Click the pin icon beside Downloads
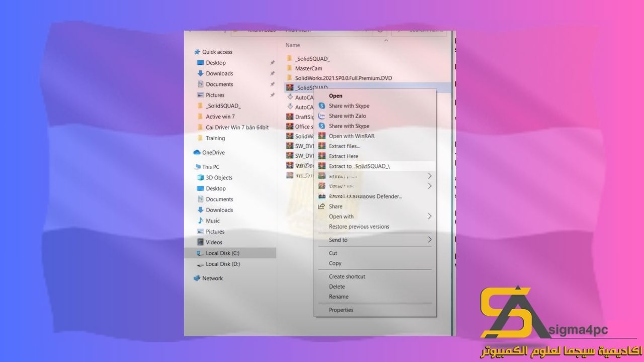The height and width of the screenshot is (362, 644). coord(272,73)
